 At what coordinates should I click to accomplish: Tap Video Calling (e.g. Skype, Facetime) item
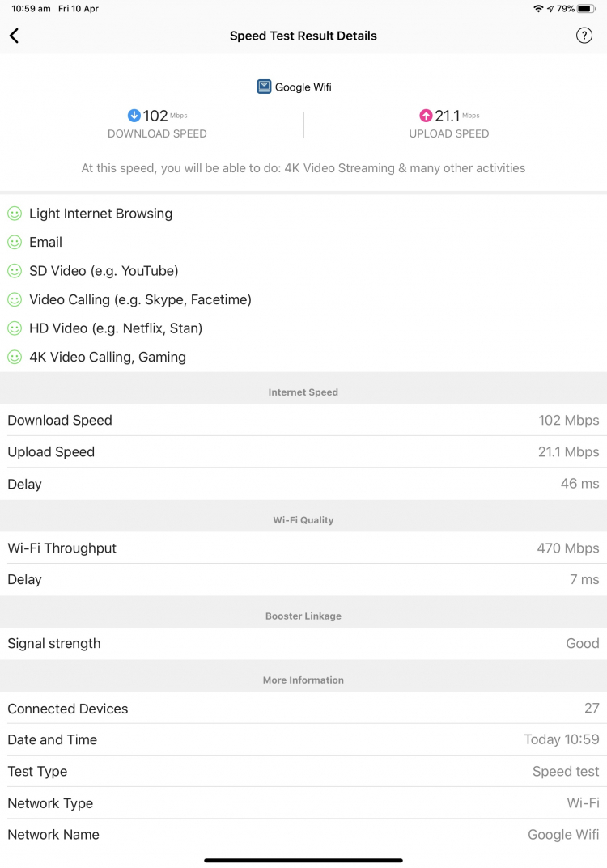pyautogui.click(x=140, y=299)
